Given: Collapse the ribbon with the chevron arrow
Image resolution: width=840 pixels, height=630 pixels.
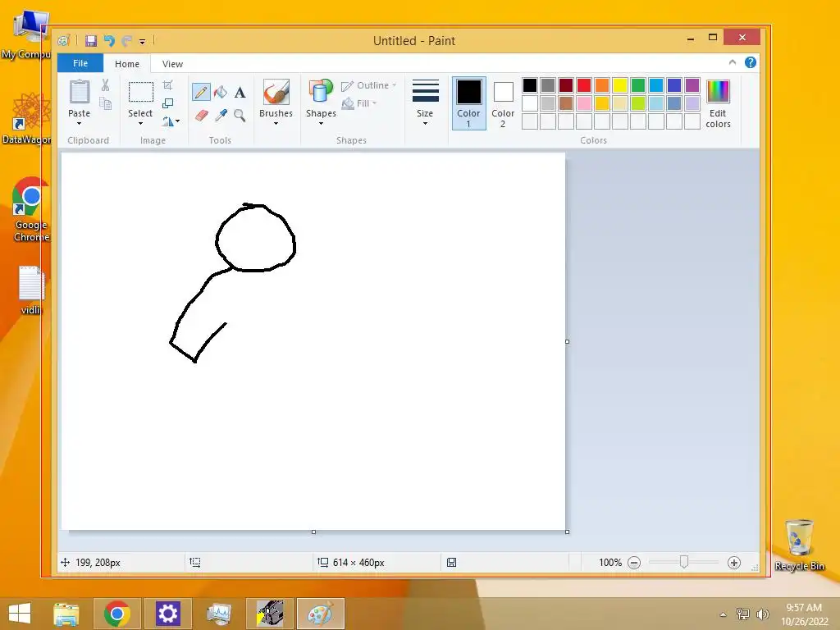Looking at the screenshot, I should (733, 62).
